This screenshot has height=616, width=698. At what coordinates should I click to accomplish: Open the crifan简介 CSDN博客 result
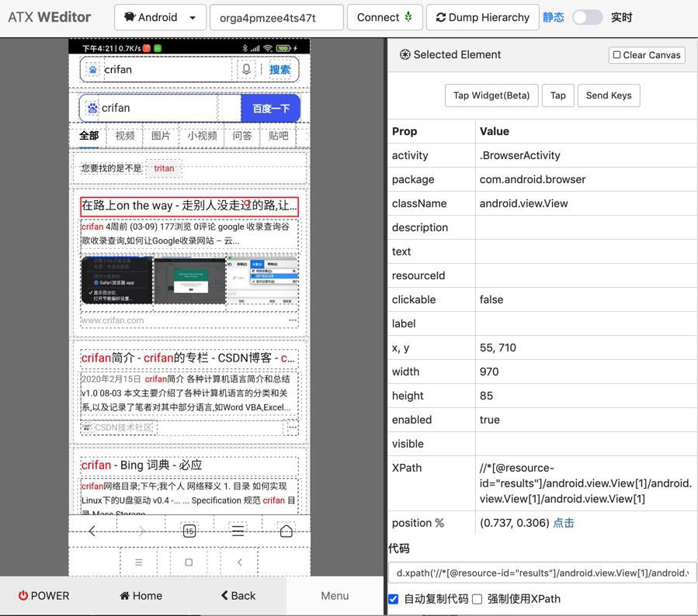click(188, 358)
